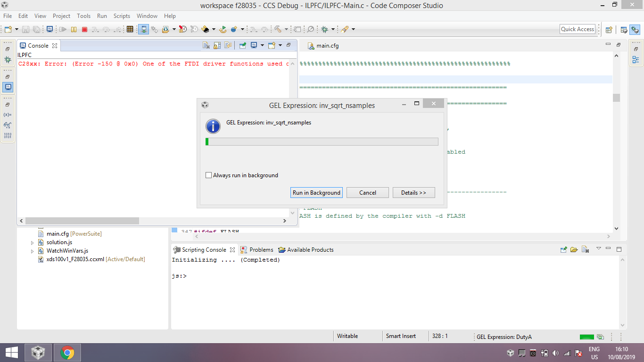Click the Open Perspective icon
This screenshot has width=644, height=362.
(x=609, y=29)
